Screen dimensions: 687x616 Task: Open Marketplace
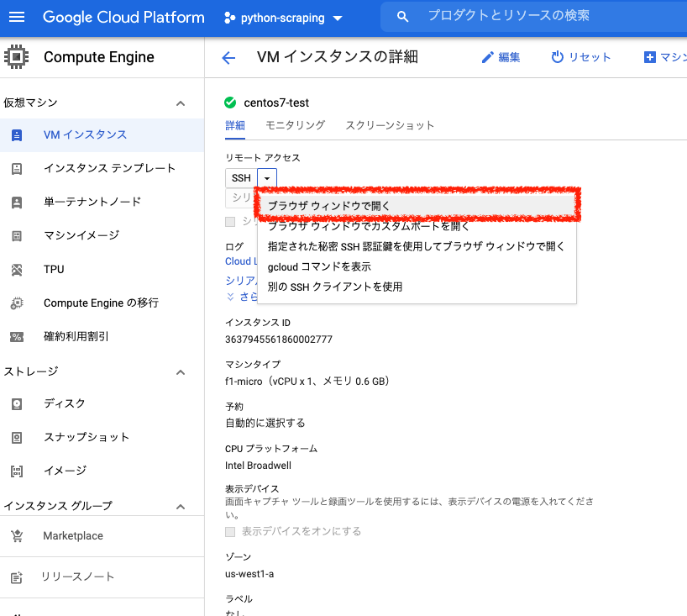click(73, 536)
